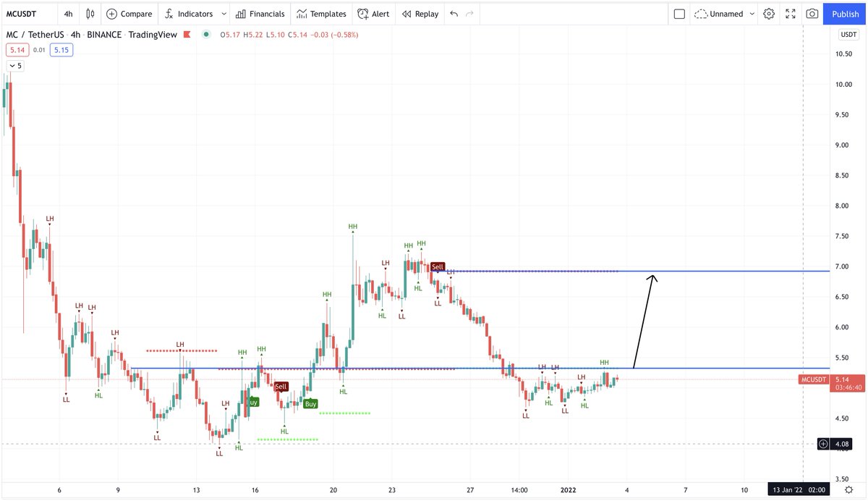Click the MCUSDT price label on scale

coord(815,379)
